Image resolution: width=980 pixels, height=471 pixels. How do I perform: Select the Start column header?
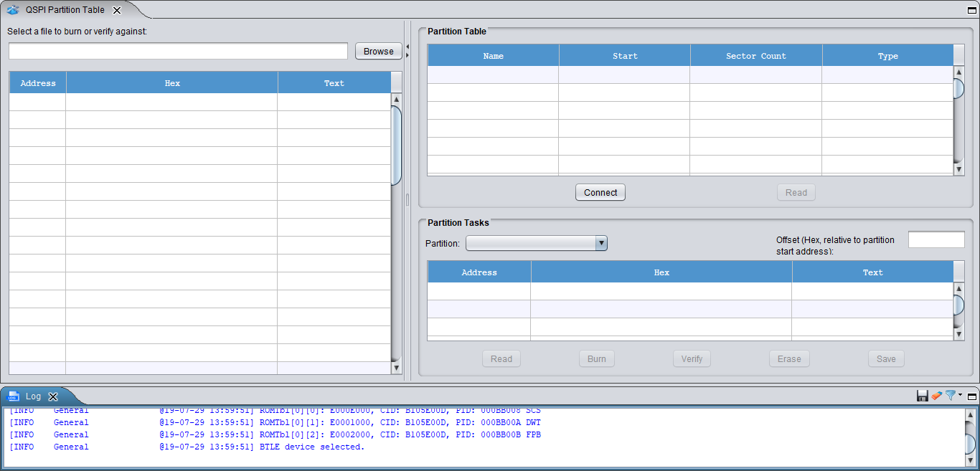coord(625,56)
